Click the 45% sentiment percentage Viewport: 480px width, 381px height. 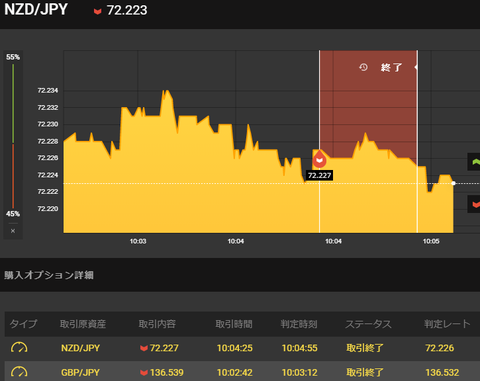(x=13, y=214)
